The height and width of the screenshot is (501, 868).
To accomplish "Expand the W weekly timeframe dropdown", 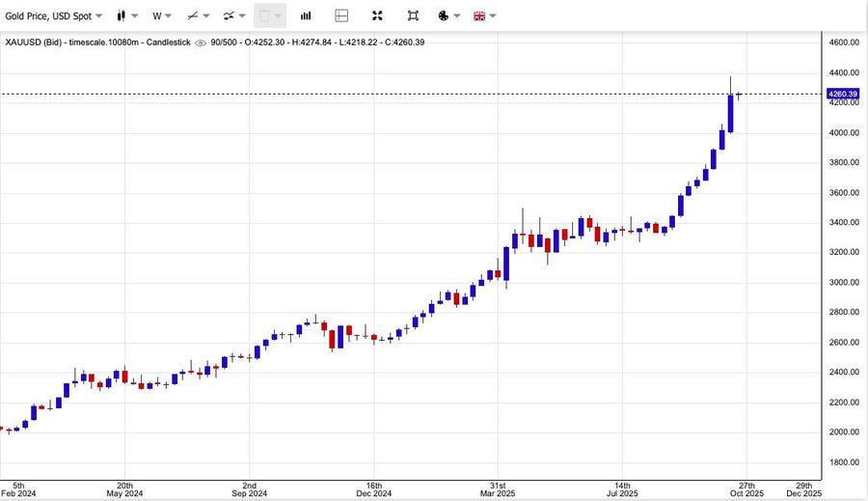I will click(x=162, y=15).
